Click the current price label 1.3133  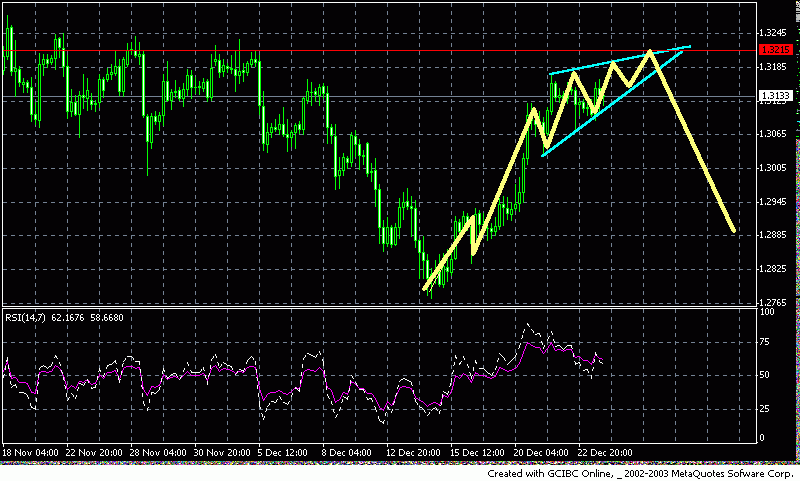coord(776,96)
